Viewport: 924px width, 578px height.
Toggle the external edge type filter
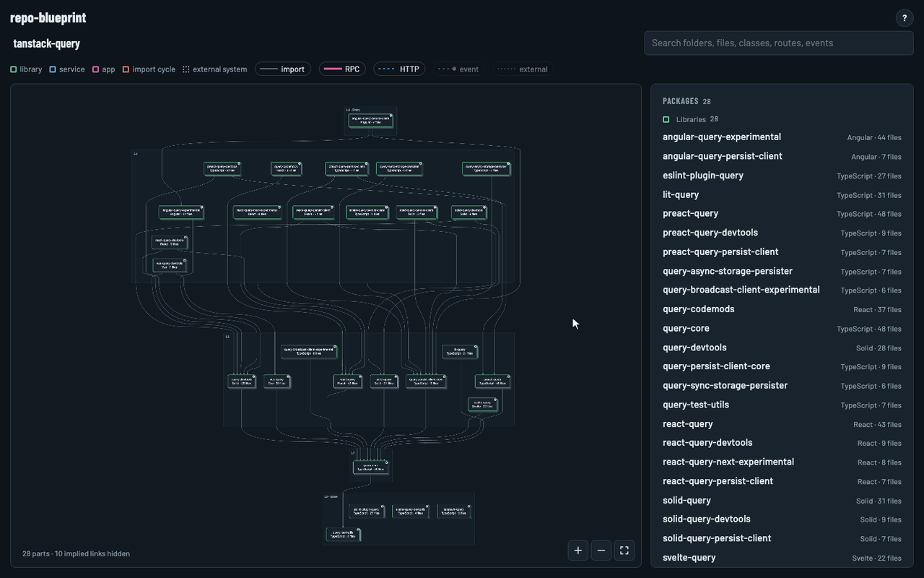[524, 69]
